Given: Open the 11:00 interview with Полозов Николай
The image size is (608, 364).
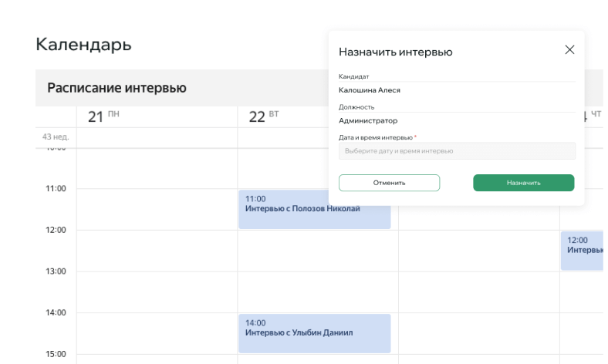Looking at the screenshot, I should pos(314,209).
